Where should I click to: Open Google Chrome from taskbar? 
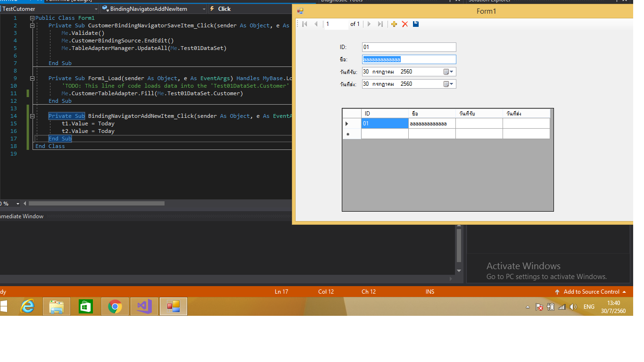(x=115, y=307)
